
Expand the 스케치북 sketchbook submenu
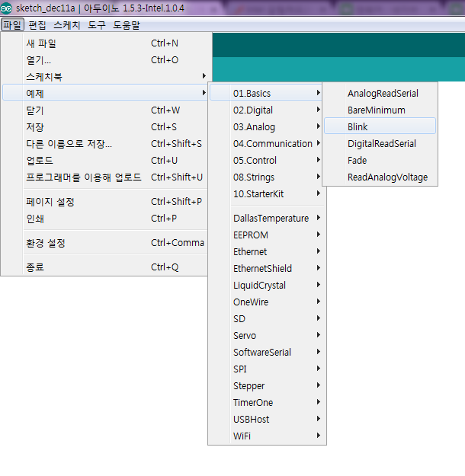point(44,77)
